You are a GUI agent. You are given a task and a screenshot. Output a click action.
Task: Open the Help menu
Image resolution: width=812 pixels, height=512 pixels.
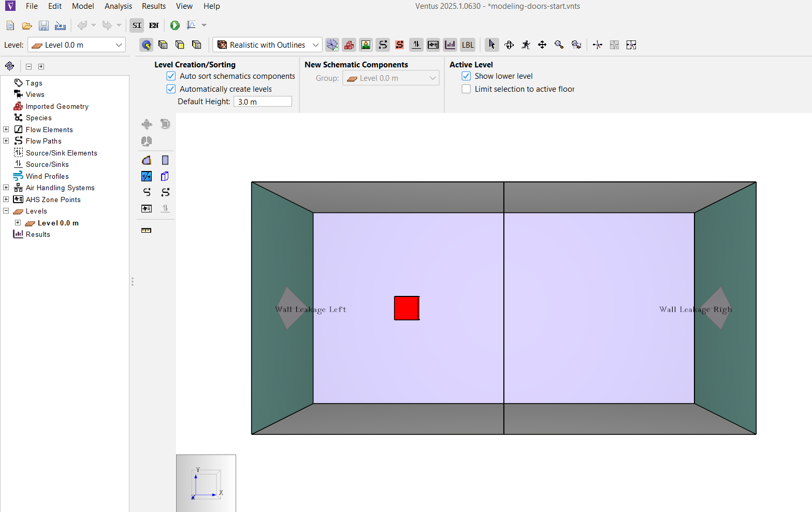(x=212, y=6)
